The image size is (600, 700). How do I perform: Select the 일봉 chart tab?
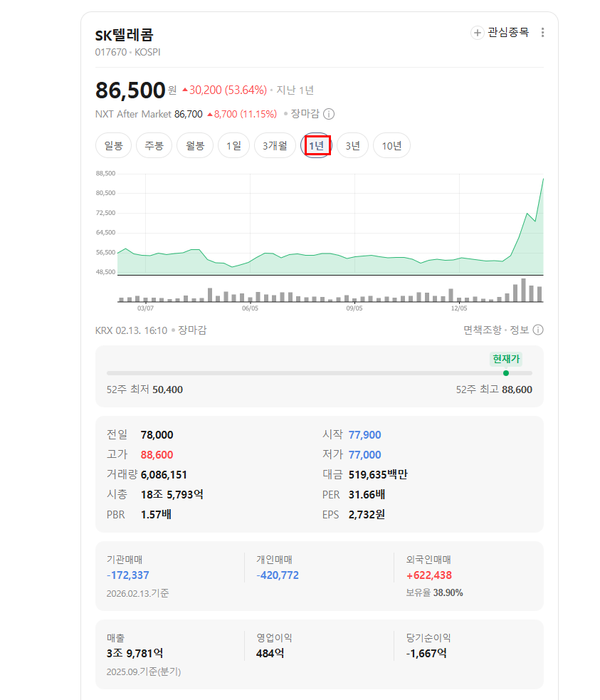[x=113, y=145]
